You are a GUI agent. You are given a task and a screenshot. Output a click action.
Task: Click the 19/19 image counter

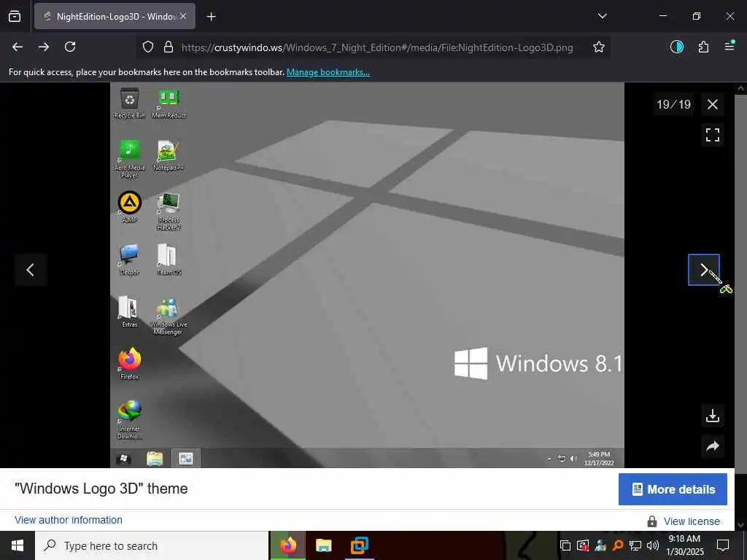(673, 104)
